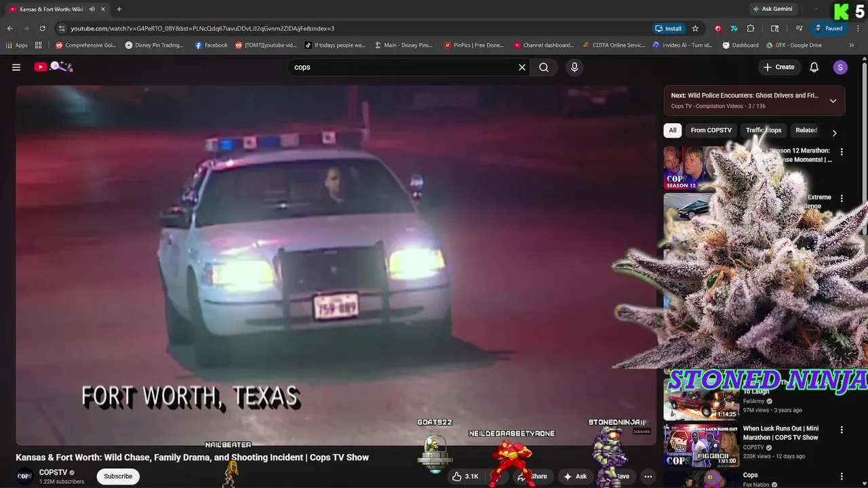
Task: Open the tab search side panel icon
Action: pyautogui.click(x=775, y=28)
